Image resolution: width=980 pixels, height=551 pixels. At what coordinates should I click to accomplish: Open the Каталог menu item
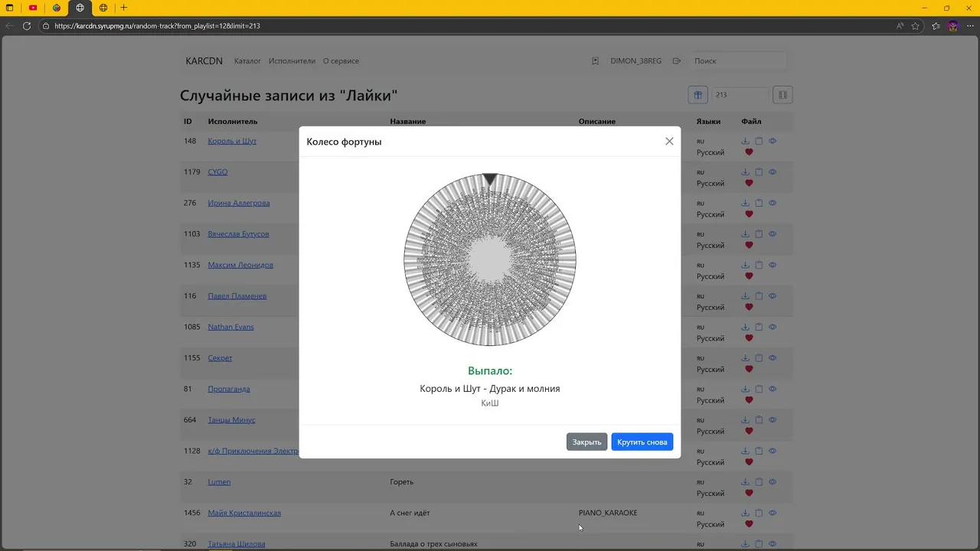247,61
